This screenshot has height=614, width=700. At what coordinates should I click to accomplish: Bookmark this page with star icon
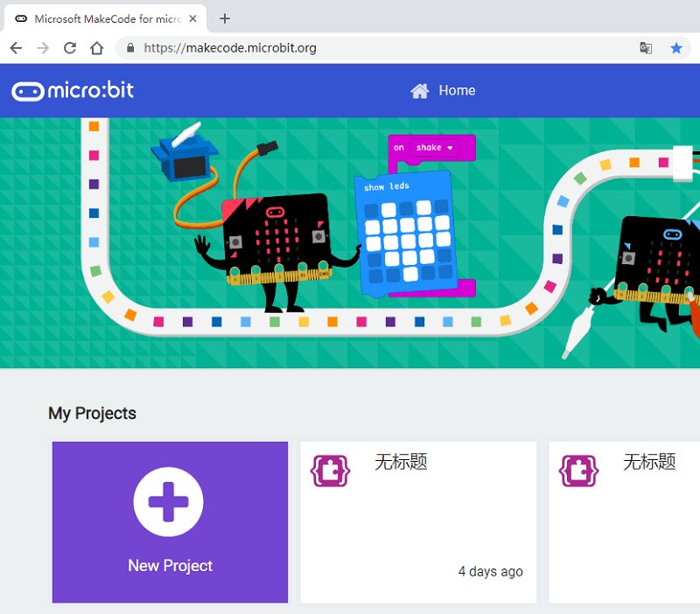(x=675, y=48)
